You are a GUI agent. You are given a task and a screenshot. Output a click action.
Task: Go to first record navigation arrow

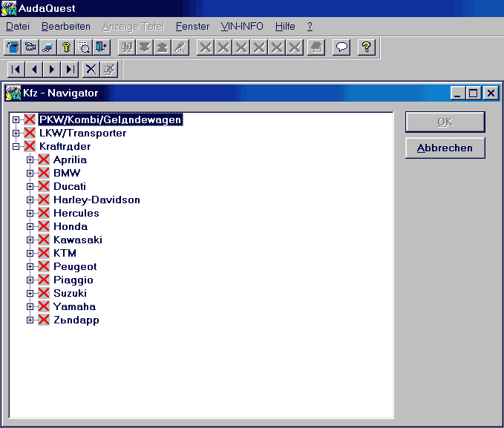click(x=16, y=69)
